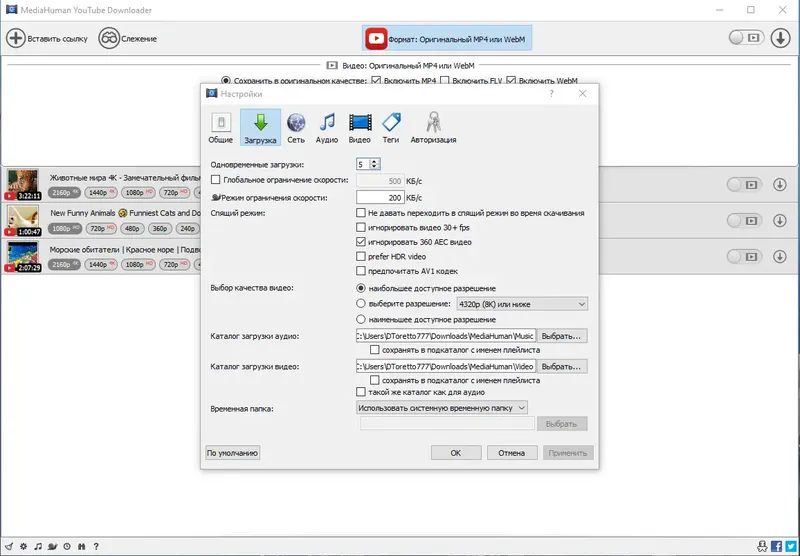Click the joystick icon left of Facebook
This screenshot has width=800, height=556.
coord(762,546)
